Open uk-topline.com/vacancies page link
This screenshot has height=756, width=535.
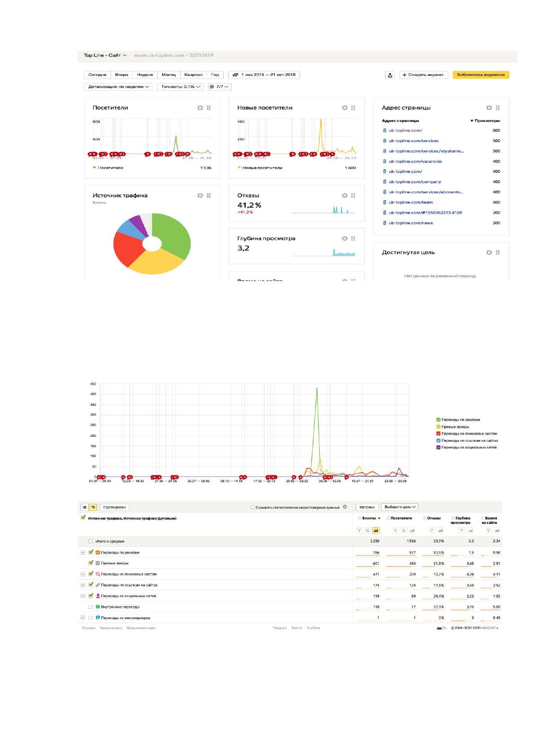click(415, 161)
